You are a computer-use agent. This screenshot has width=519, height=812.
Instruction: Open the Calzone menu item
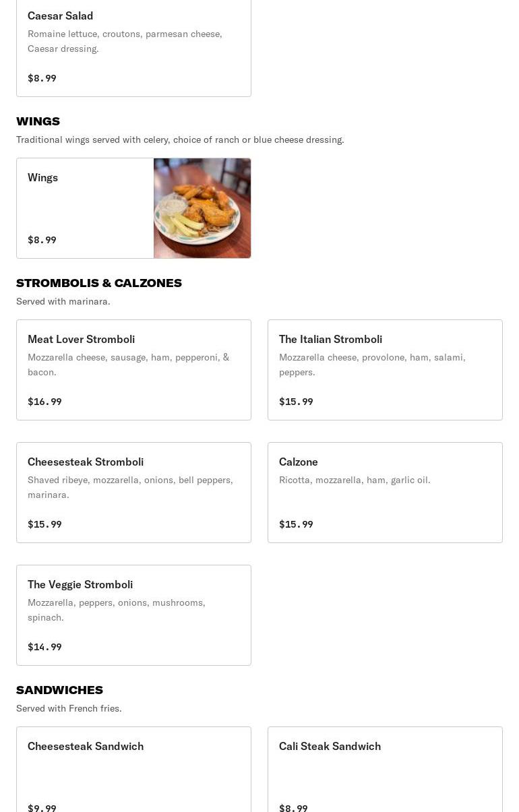tap(385, 492)
